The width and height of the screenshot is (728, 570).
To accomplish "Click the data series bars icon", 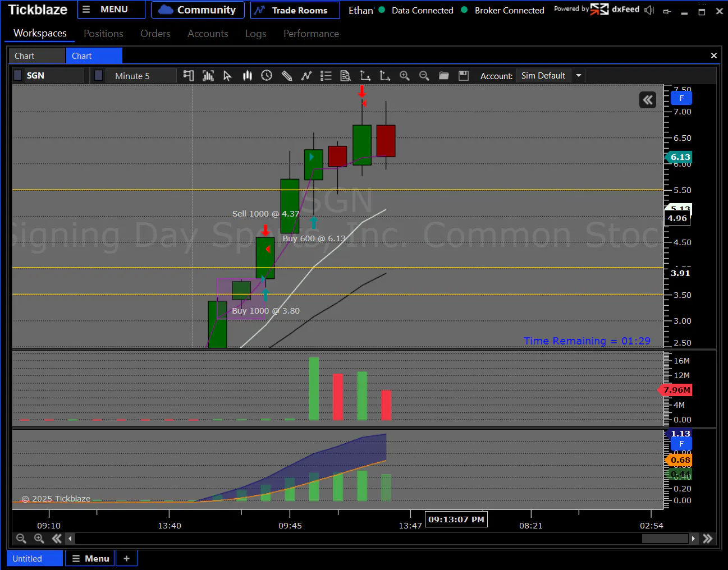I will tap(208, 76).
